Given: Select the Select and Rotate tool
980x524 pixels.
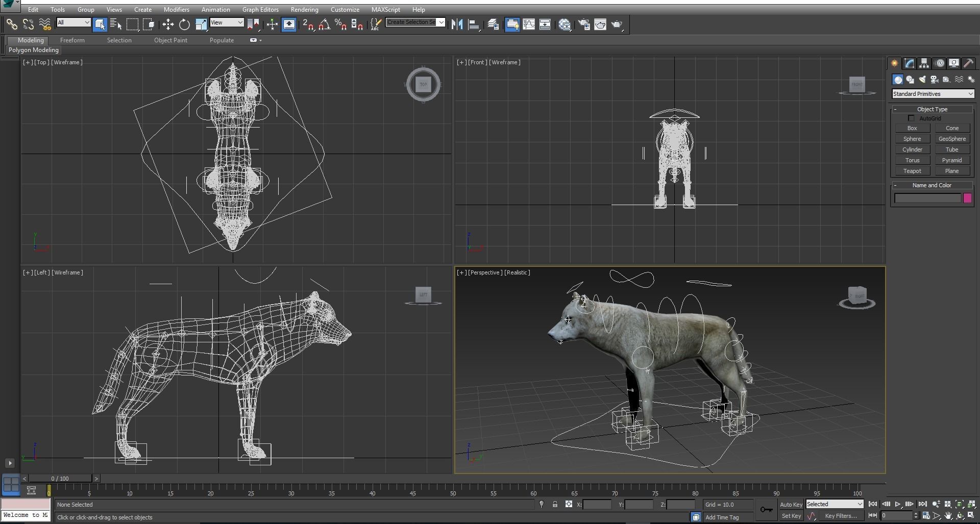Looking at the screenshot, I should (x=184, y=24).
